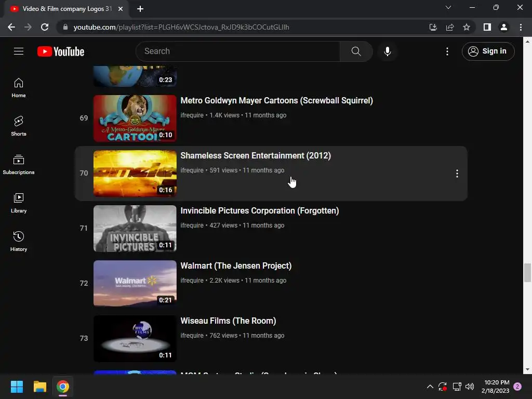
Task: Click the install app icon in address bar
Action: click(433, 27)
